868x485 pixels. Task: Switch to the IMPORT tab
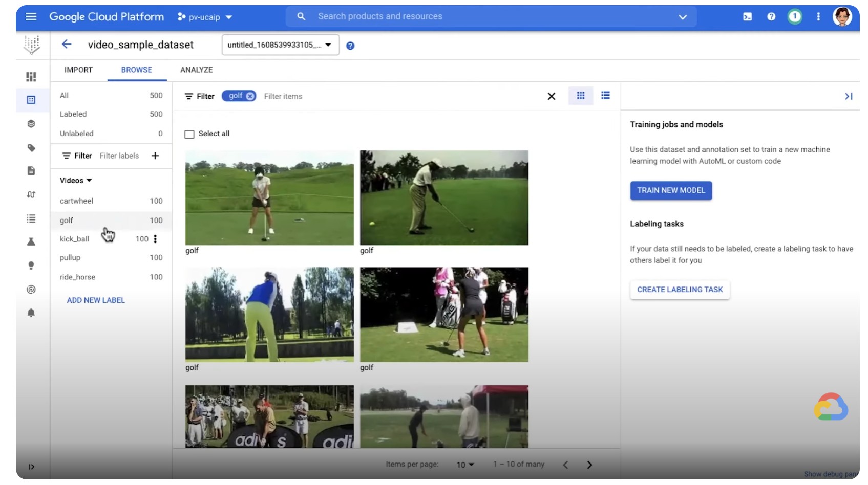click(78, 70)
